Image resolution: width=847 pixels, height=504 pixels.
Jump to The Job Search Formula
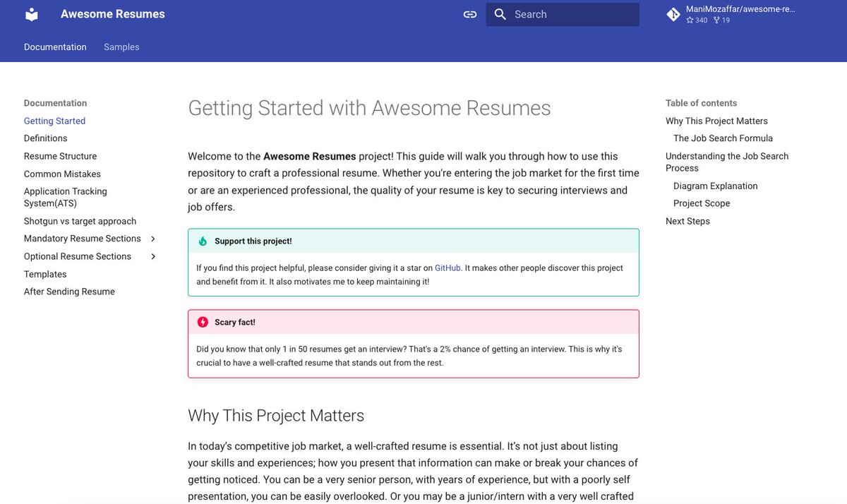click(723, 138)
